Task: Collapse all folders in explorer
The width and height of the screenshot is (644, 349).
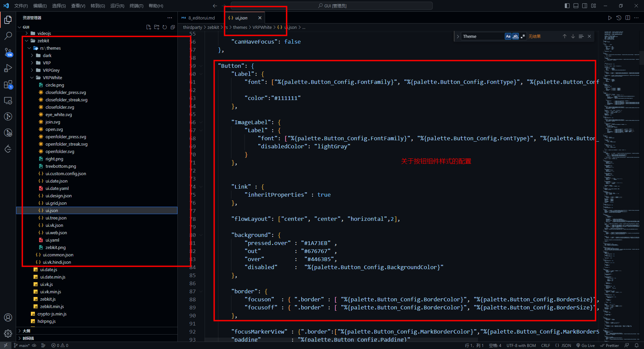Action: tap(173, 27)
